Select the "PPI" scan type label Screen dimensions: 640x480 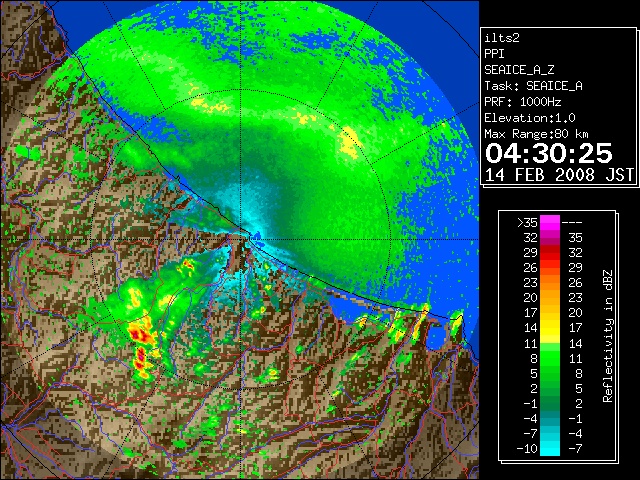(494, 54)
